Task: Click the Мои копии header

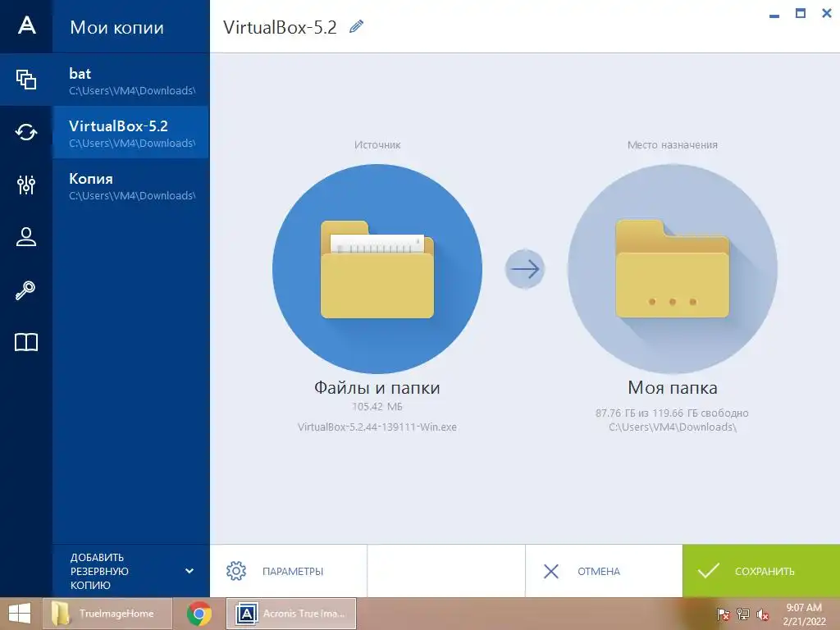Action: tap(116, 27)
